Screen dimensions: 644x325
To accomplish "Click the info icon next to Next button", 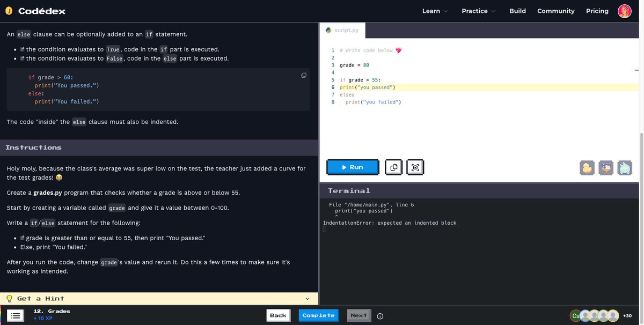I will coord(379,315).
